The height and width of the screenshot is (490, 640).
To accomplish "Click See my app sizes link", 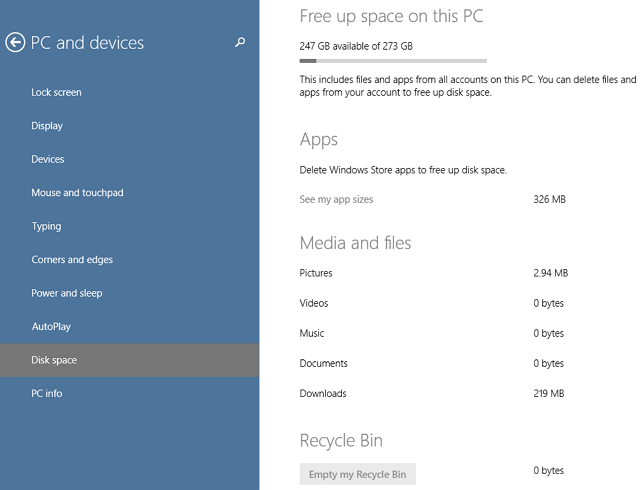I will [336, 199].
